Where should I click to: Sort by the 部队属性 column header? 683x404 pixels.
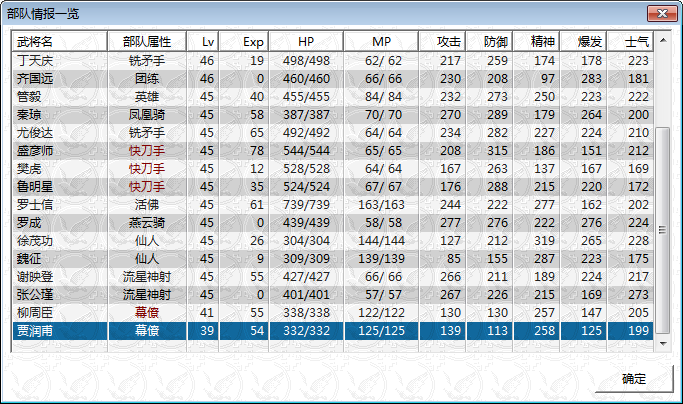click(x=147, y=41)
